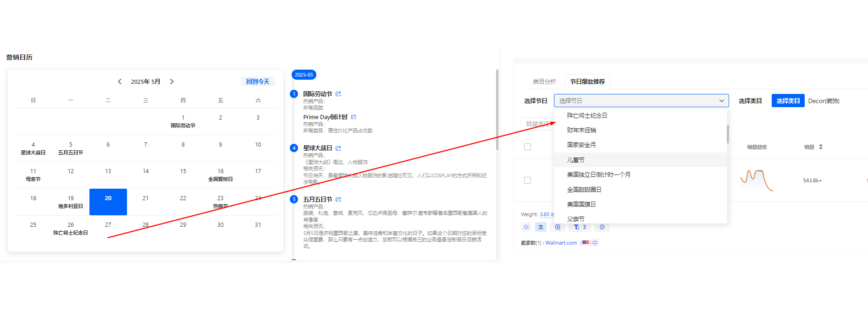Click the blue 选择类目 button
This screenshot has width=868, height=311.
pos(788,101)
